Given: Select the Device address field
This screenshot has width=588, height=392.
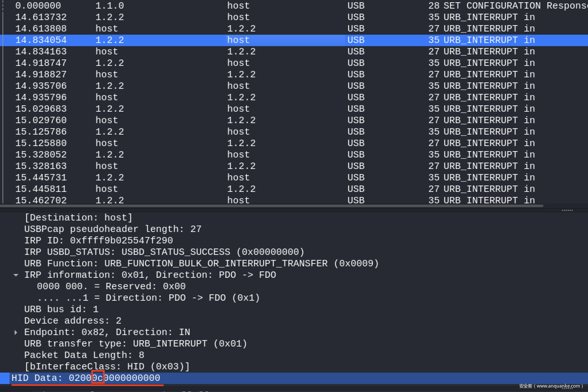Looking at the screenshot, I should click(x=73, y=321).
